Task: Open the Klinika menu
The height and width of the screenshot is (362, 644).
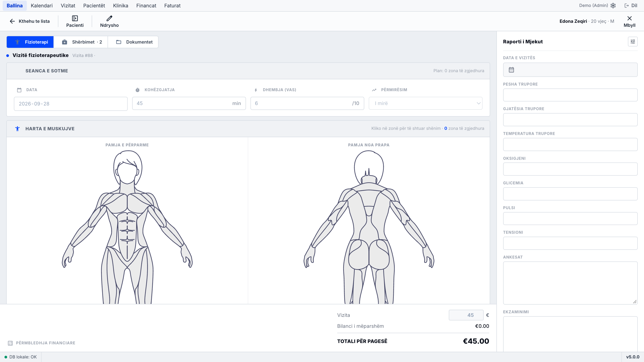Action: pyautogui.click(x=121, y=6)
